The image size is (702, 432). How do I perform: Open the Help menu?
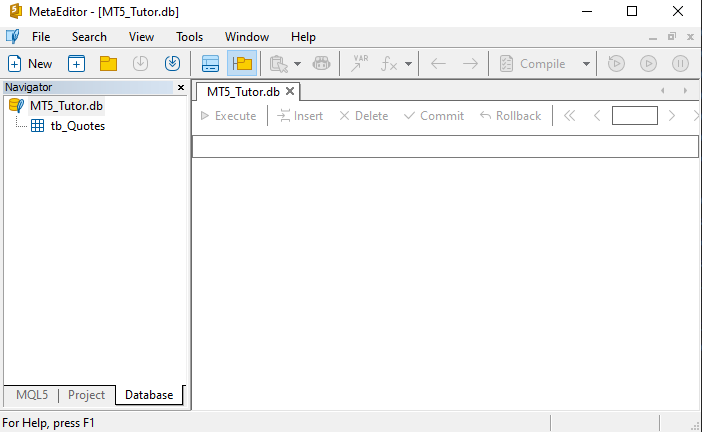pyautogui.click(x=304, y=37)
